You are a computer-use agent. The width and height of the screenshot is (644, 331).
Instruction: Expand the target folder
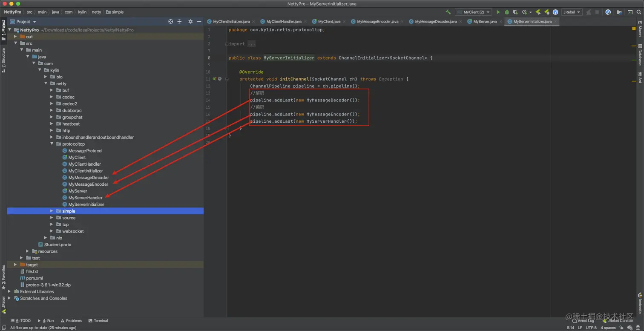click(16, 265)
